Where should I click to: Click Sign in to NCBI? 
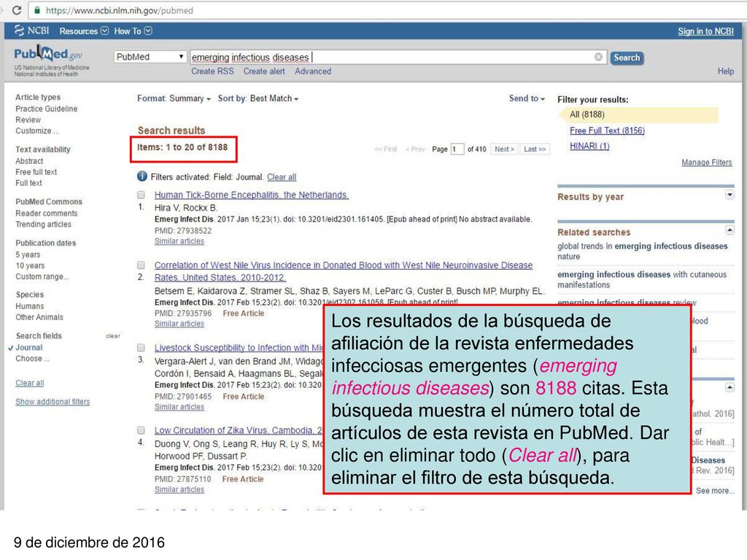point(705,31)
